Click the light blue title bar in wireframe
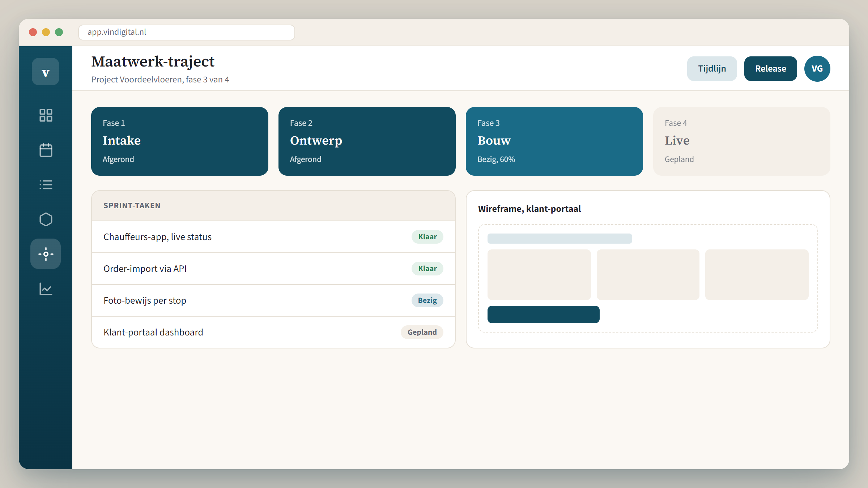Image resolution: width=868 pixels, height=488 pixels. pyautogui.click(x=560, y=239)
